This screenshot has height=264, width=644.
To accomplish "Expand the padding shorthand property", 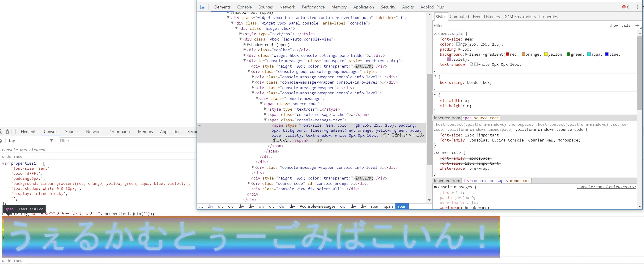I will 460,49.
